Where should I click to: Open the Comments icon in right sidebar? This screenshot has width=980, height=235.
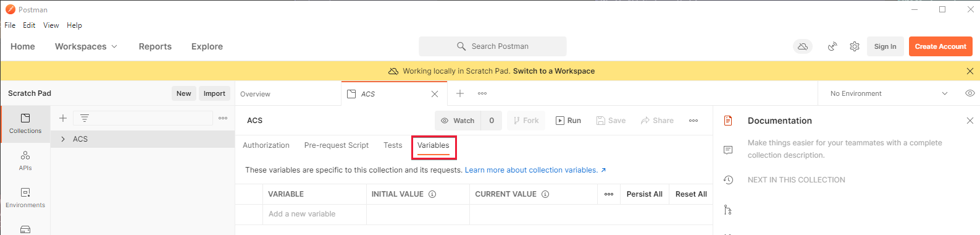click(x=728, y=150)
